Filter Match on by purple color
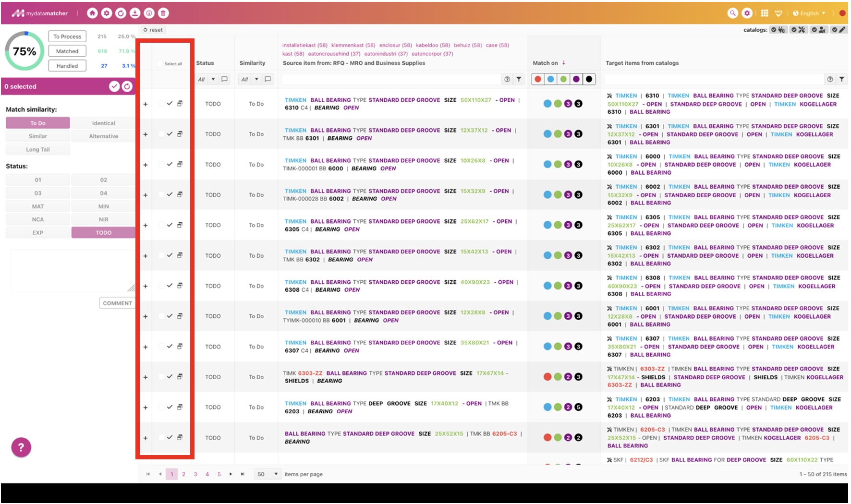This screenshot has width=851, height=504. point(576,79)
